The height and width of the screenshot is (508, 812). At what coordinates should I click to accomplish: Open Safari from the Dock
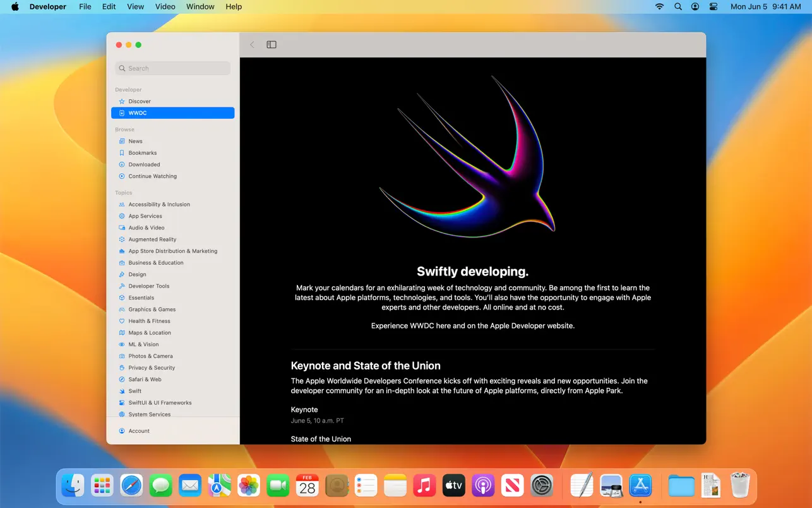tap(131, 485)
